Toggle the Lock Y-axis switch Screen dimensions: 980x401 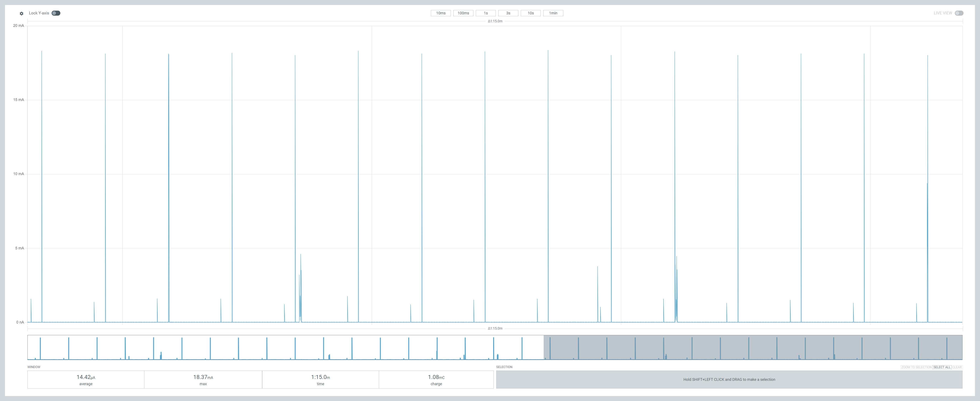56,13
